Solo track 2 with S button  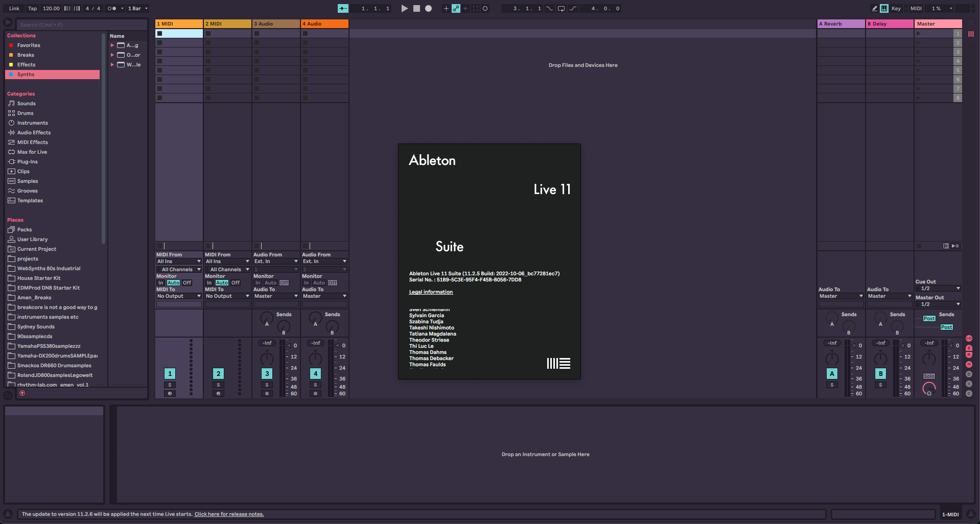[218, 385]
